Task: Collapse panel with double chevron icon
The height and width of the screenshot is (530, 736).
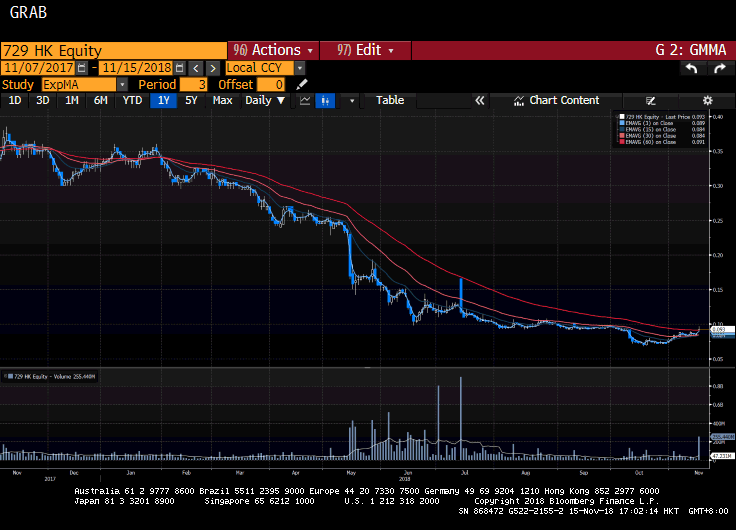Action: (x=479, y=100)
